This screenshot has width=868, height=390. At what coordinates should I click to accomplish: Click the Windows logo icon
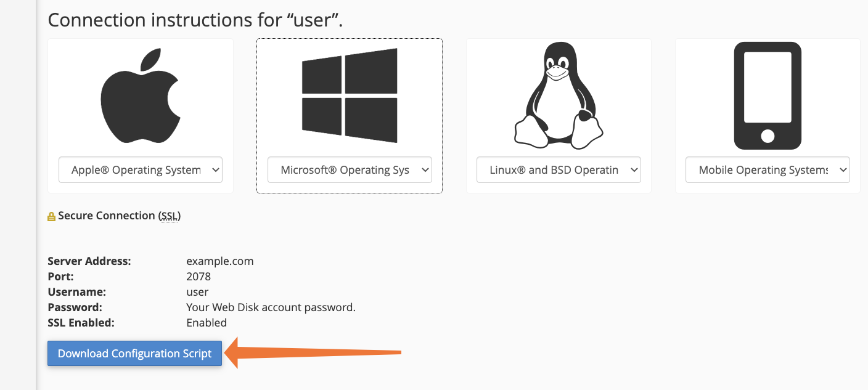349,95
